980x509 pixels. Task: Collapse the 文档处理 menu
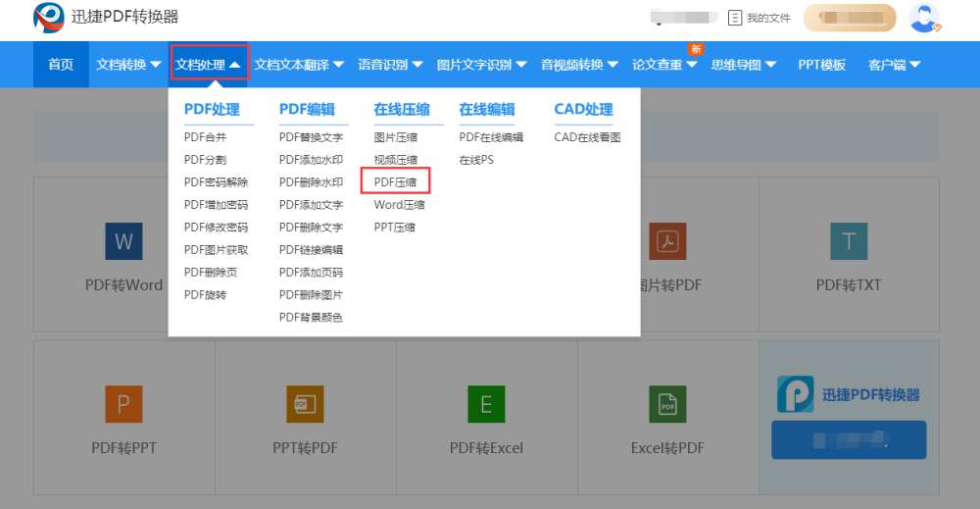pos(209,65)
